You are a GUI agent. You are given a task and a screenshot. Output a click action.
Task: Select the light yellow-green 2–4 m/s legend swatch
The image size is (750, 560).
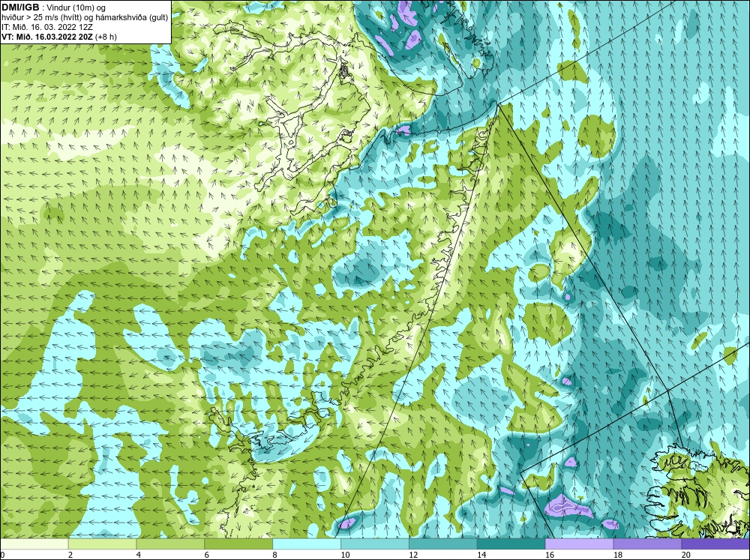tap(102, 544)
